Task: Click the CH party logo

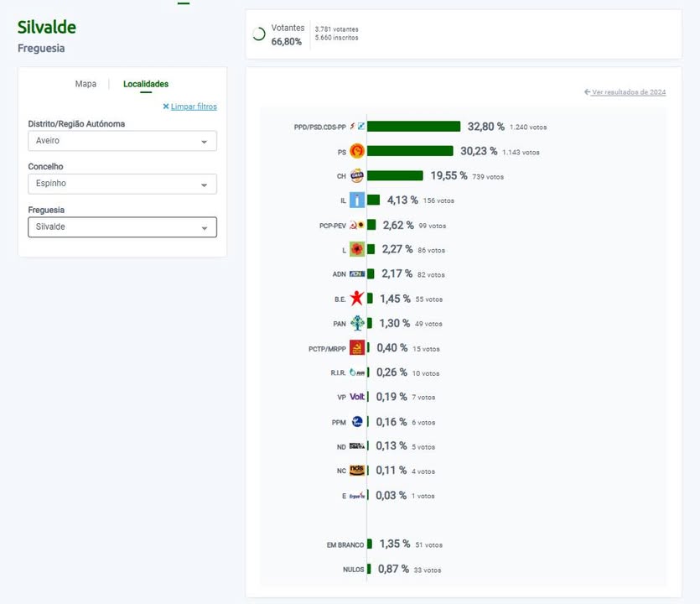Action: [x=356, y=176]
